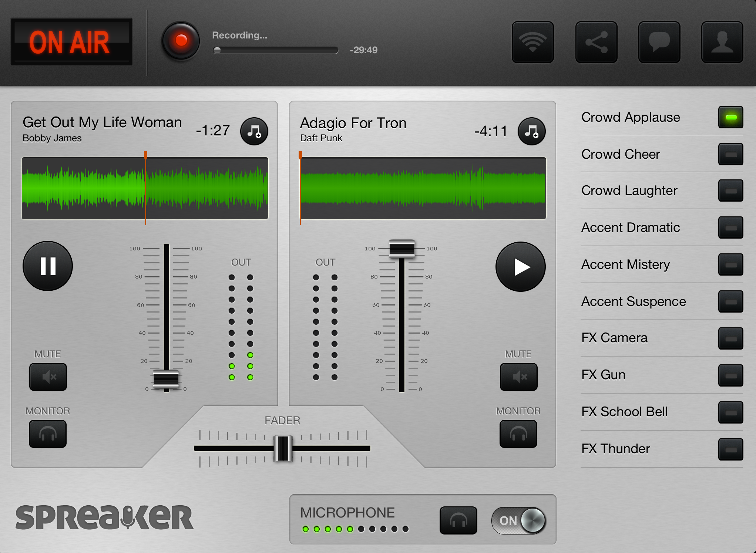This screenshot has height=553, width=756.
Task: Click the left deck green waveform
Action: (x=145, y=188)
